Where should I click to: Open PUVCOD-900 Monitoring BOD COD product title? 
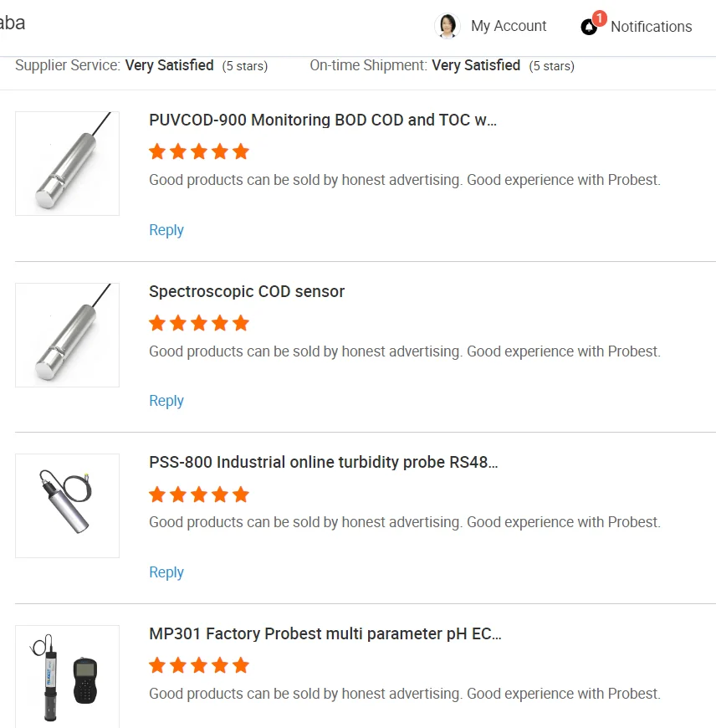(323, 120)
